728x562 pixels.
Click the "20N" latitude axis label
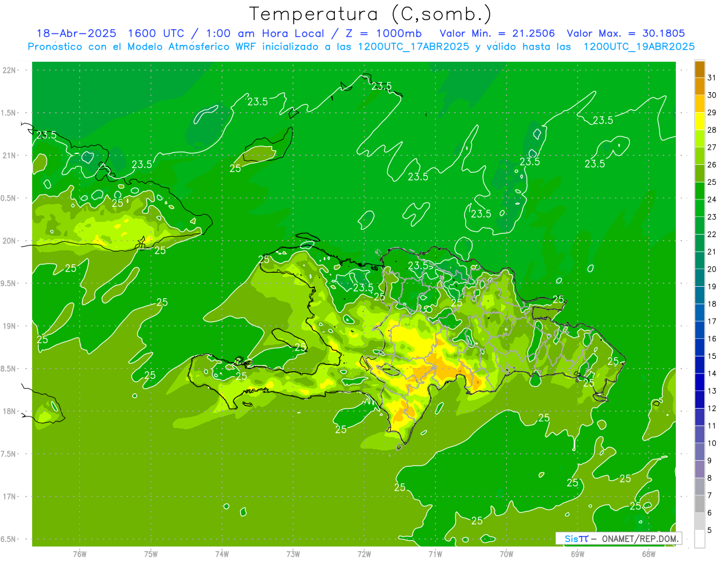pos(10,241)
